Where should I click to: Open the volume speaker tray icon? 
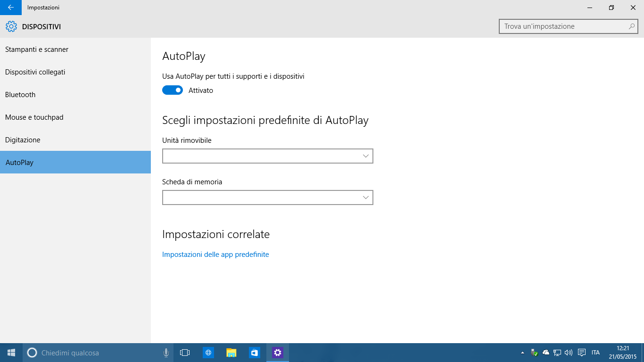click(x=569, y=353)
